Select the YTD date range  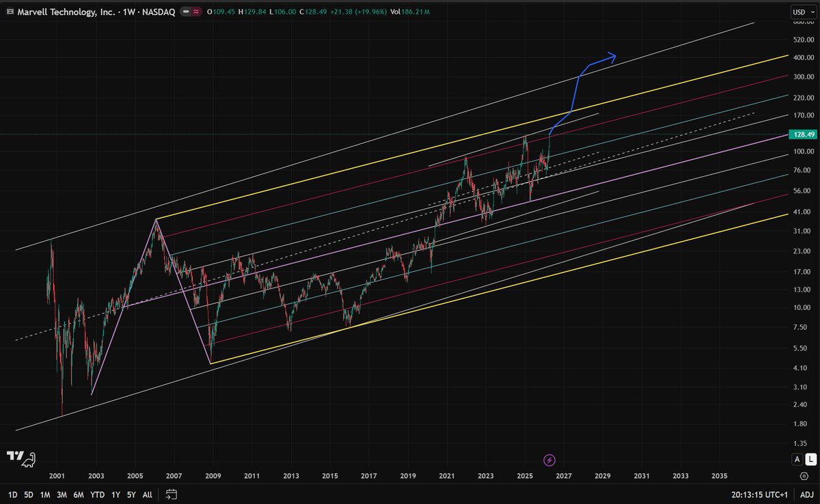[x=98, y=494]
